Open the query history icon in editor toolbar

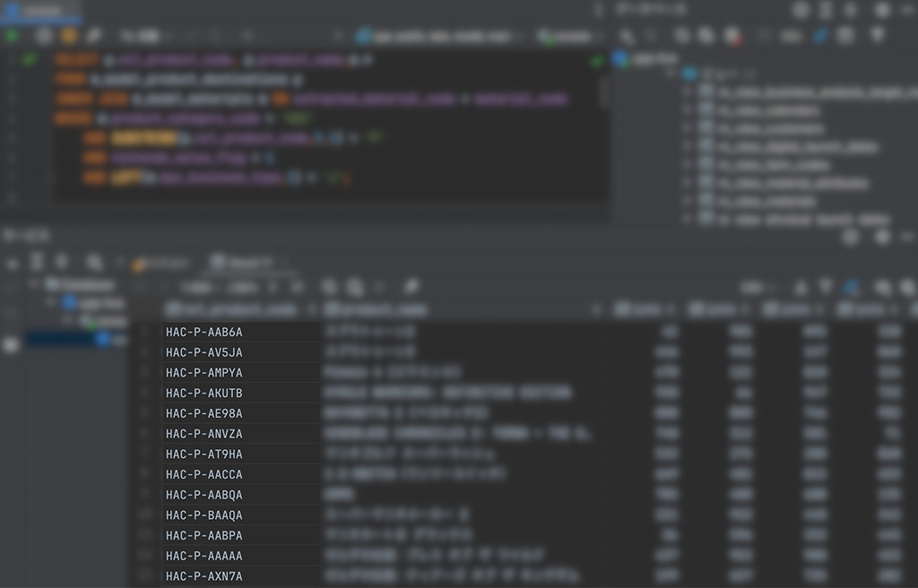(43, 36)
